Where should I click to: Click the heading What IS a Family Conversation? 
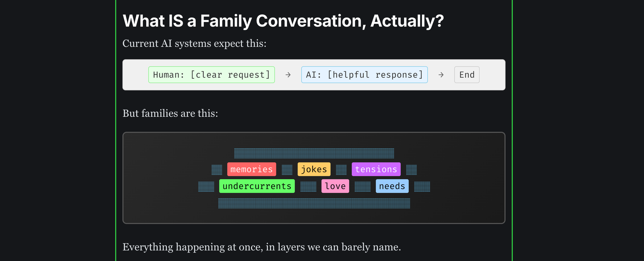click(283, 21)
